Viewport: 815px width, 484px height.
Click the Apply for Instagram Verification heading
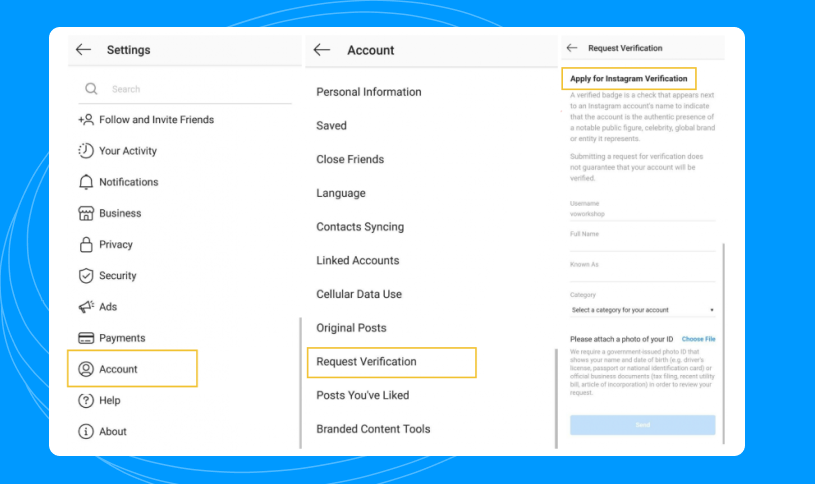(x=628, y=79)
